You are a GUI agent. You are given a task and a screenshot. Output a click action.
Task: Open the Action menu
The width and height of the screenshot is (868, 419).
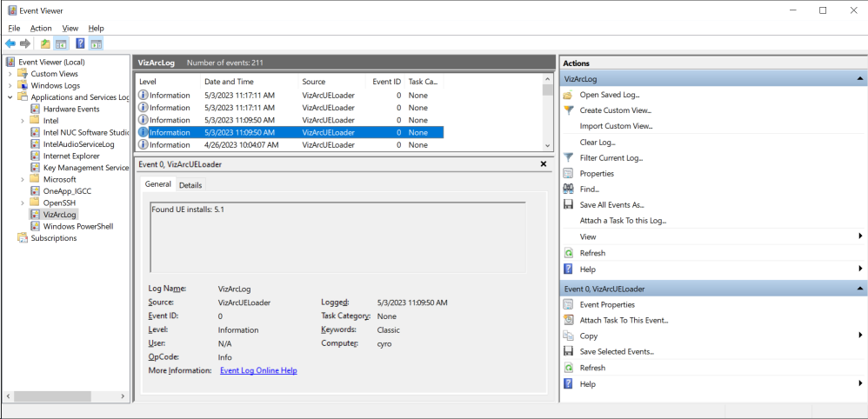[x=41, y=28]
